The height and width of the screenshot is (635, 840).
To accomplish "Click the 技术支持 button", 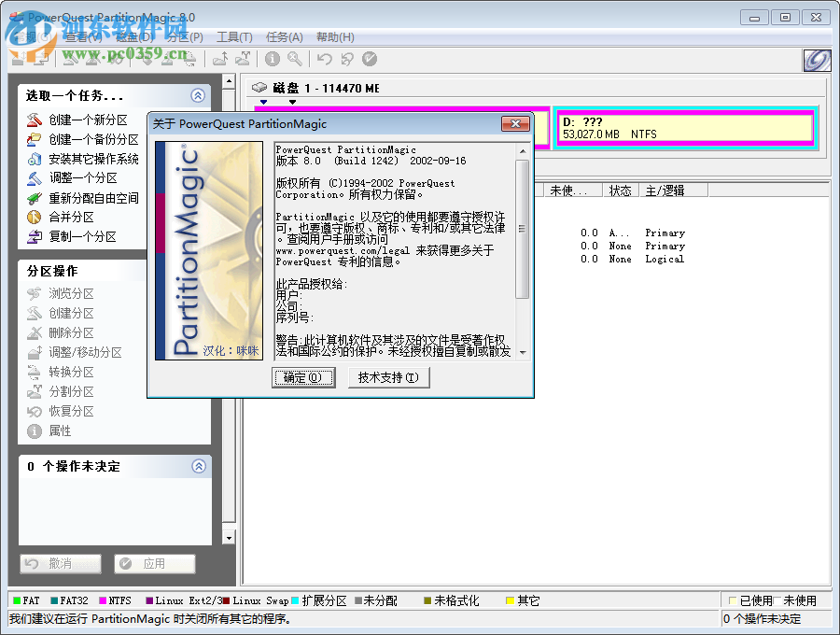I will coord(389,377).
